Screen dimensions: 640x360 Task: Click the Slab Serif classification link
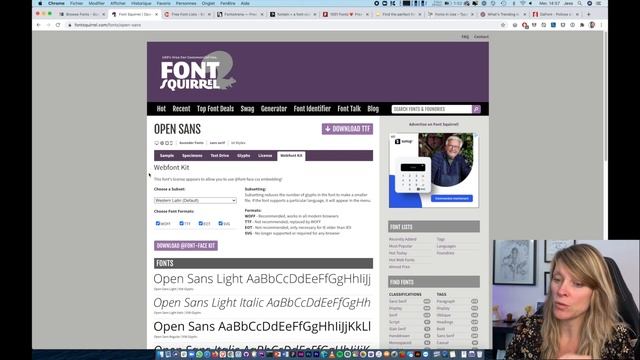(397, 329)
